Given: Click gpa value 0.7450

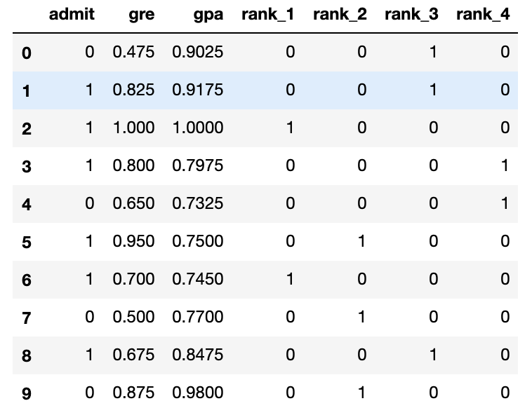Looking at the screenshot, I should (x=198, y=279).
